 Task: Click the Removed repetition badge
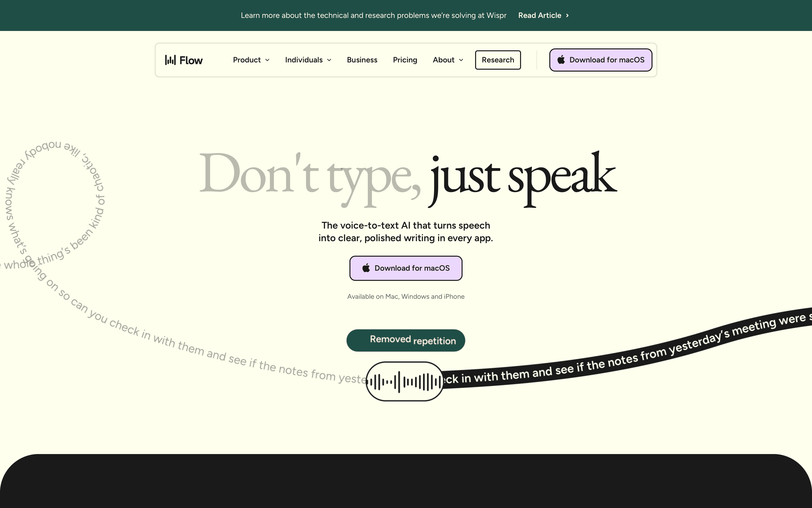(x=406, y=340)
